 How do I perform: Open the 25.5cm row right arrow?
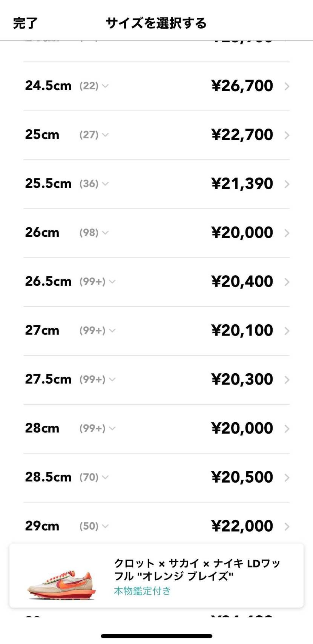click(287, 184)
